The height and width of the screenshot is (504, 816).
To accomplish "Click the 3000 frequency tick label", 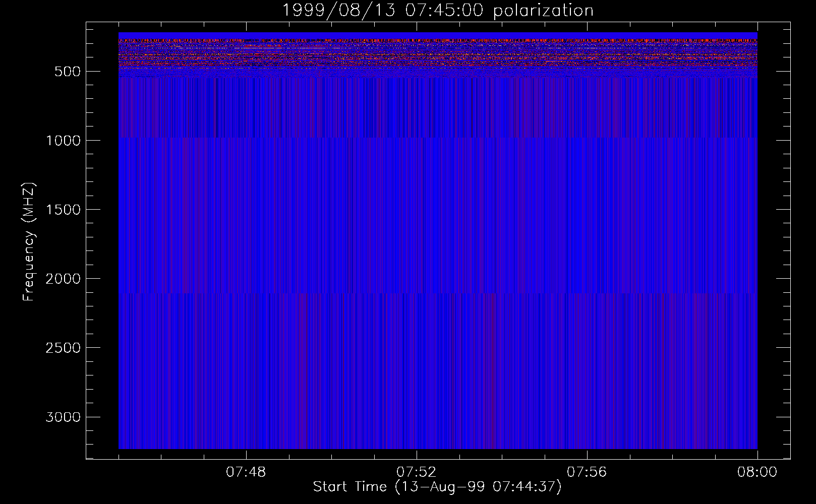I will point(63,417).
